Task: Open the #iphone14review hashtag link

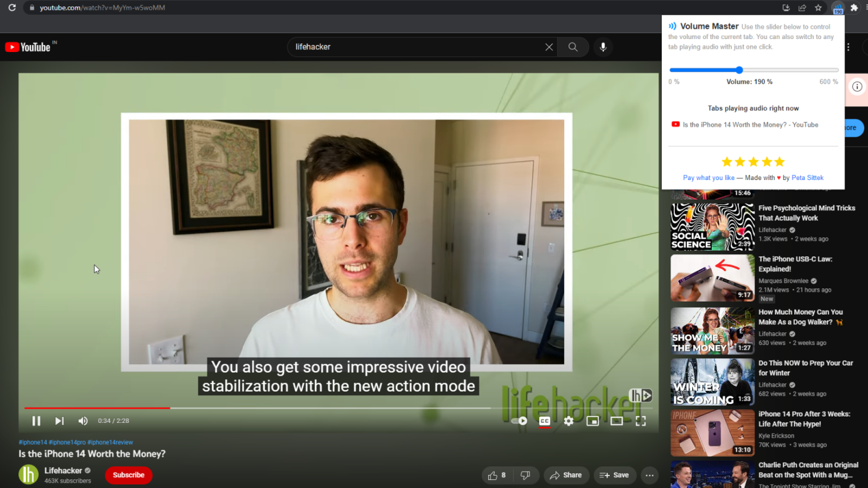Action: pyautogui.click(x=110, y=442)
